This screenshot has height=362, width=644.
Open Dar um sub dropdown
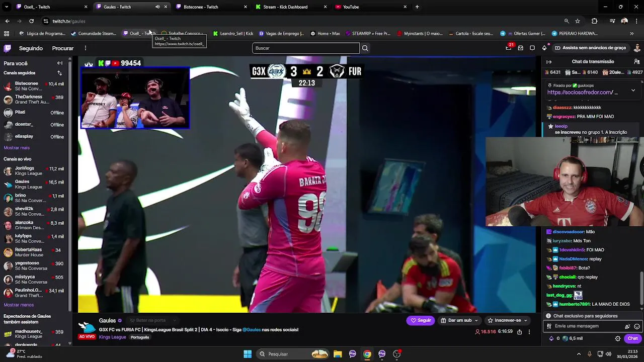(459, 320)
